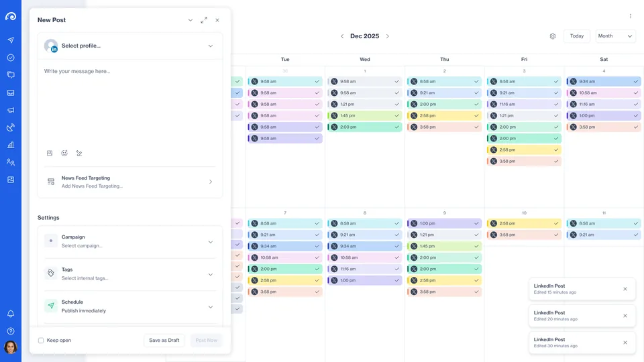Go to next month after Dec 2025

[x=387, y=36]
